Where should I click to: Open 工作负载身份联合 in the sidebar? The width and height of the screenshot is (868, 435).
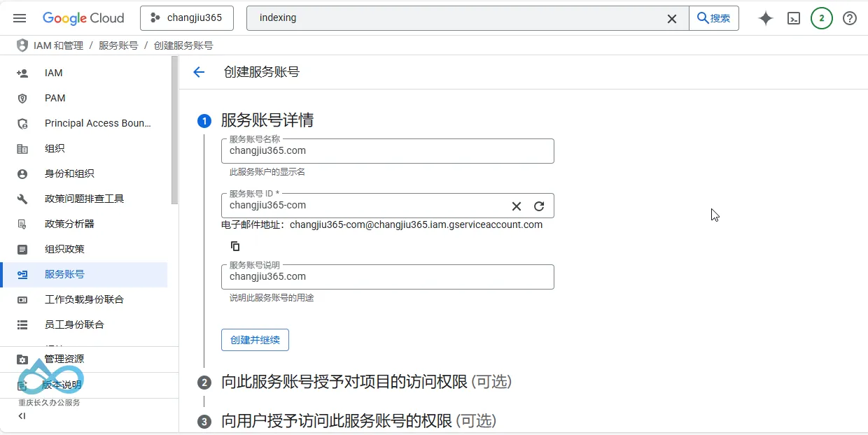pos(84,299)
